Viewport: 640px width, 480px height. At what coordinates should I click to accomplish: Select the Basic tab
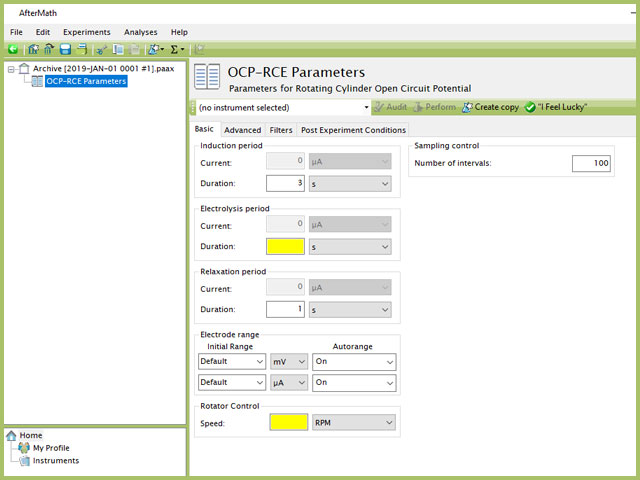click(x=204, y=129)
